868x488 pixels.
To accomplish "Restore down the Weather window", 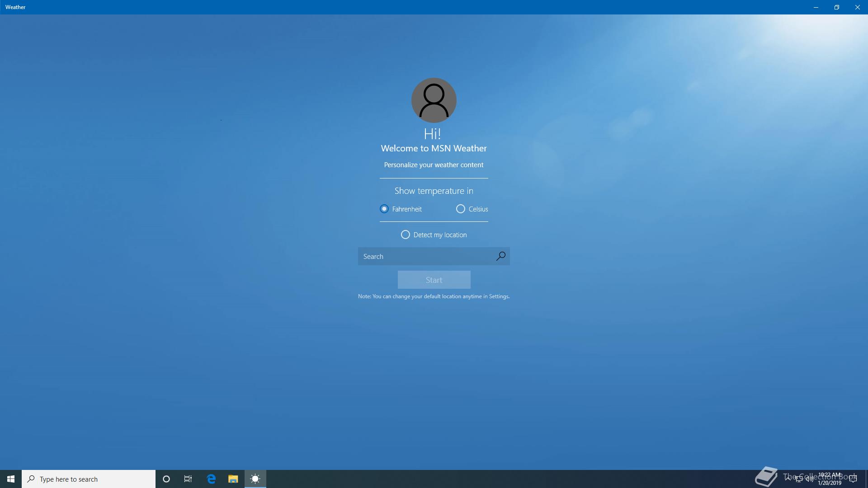I will click(x=837, y=7).
